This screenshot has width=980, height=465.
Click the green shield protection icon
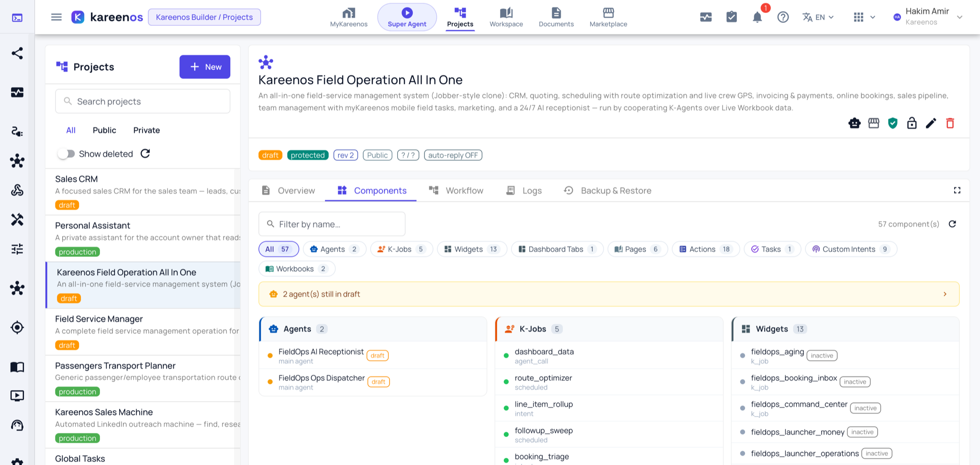tap(893, 123)
